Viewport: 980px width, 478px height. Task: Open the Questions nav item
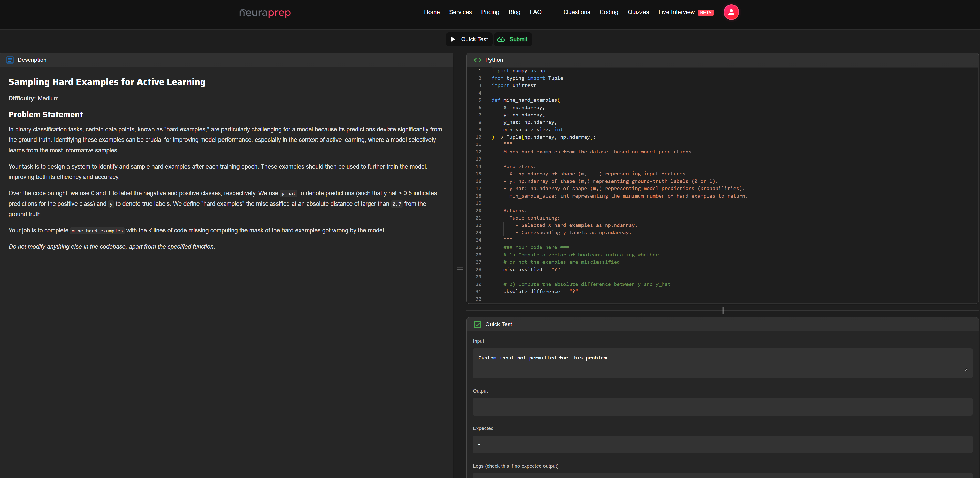(577, 12)
